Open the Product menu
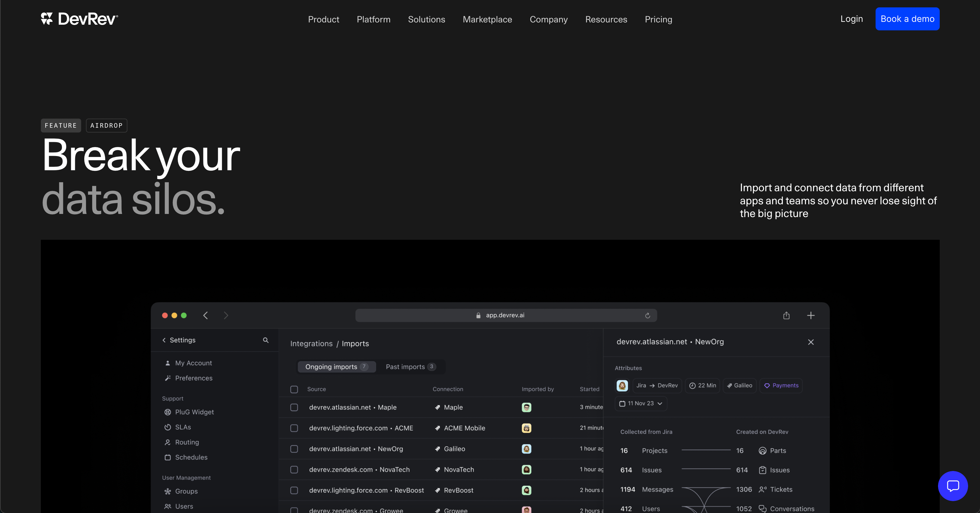Image resolution: width=980 pixels, height=513 pixels. click(323, 19)
